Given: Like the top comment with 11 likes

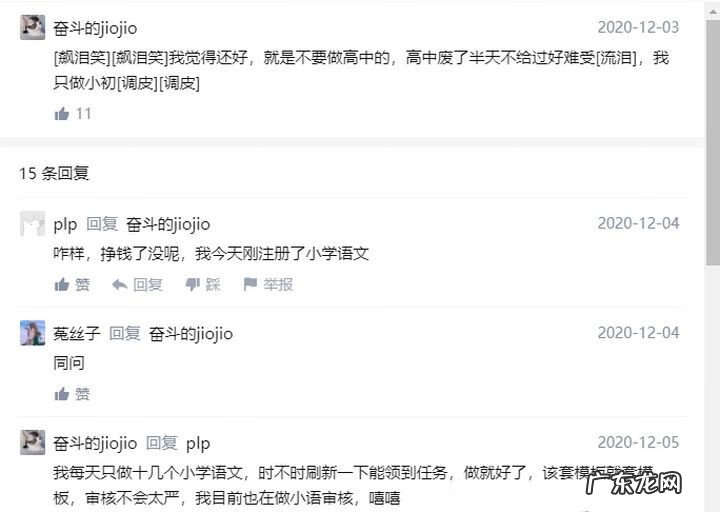Looking at the screenshot, I should pyautogui.click(x=62, y=113).
